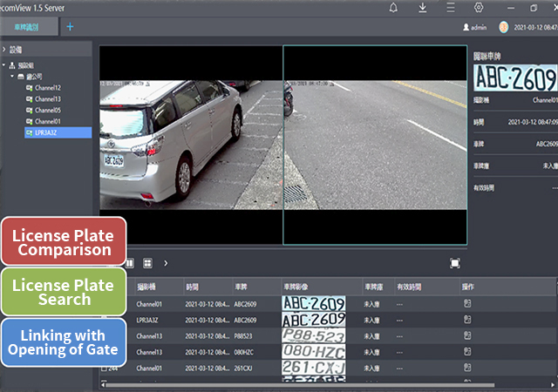Tick the checkbox of row 244

[x=104, y=368]
